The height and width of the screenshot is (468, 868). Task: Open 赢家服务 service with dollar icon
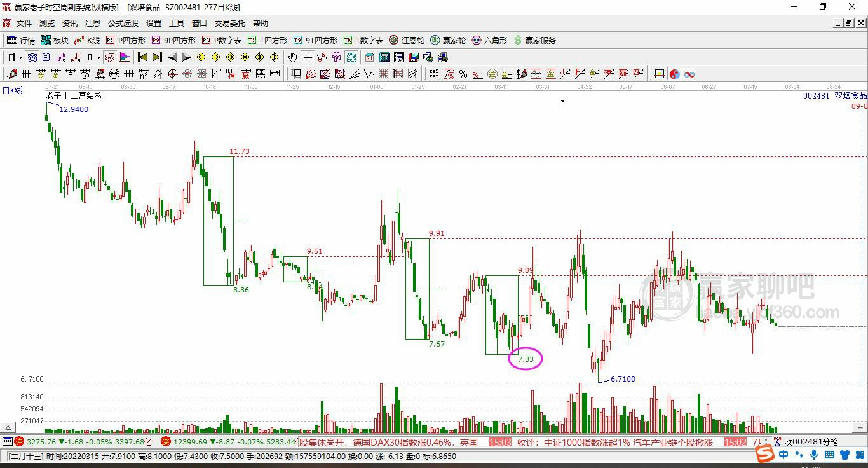[x=534, y=40]
